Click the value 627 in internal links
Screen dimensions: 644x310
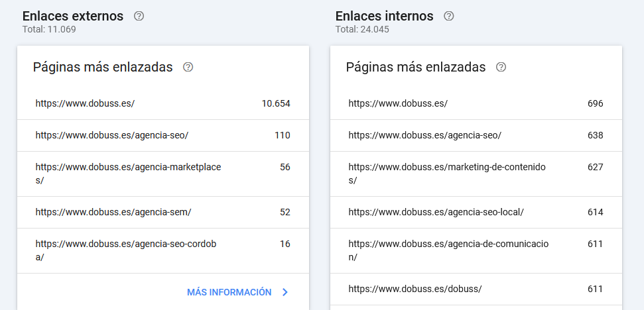(x=596, y=168)
